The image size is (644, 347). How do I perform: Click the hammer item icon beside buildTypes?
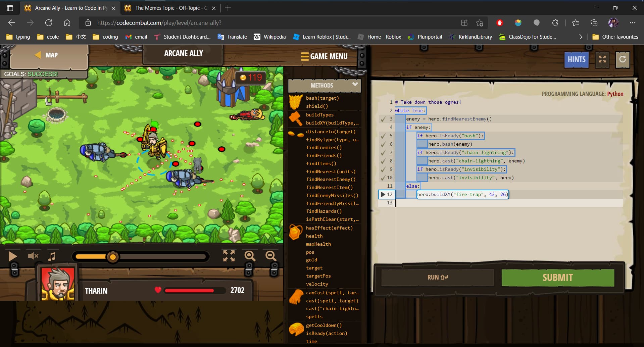pyautogui.click(x=296, y=119)
